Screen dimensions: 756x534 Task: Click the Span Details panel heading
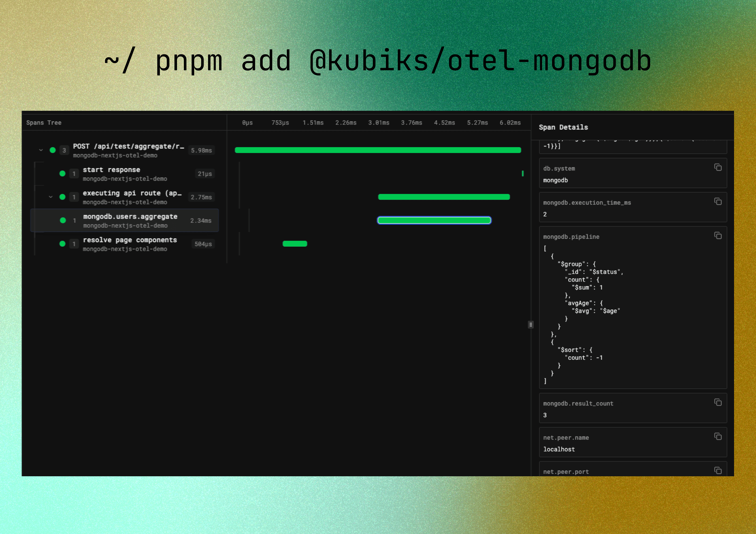(563, 127)
